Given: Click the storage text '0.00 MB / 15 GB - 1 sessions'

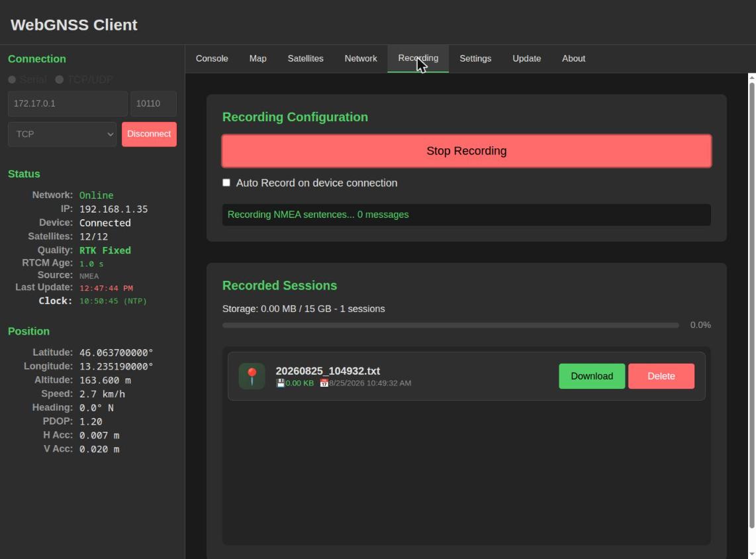Looking at the screenshot, I should [323, 309].
